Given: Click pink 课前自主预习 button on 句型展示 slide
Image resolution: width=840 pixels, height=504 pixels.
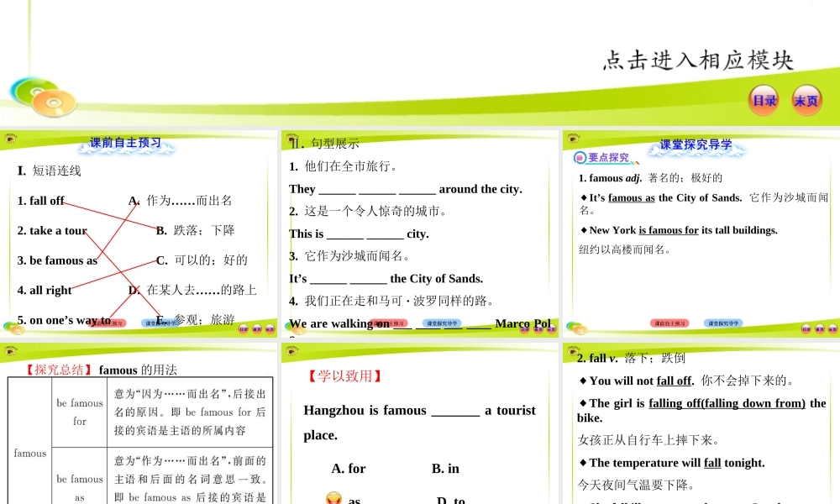Looking at the screenshot, I should click(x=388, y=323).
